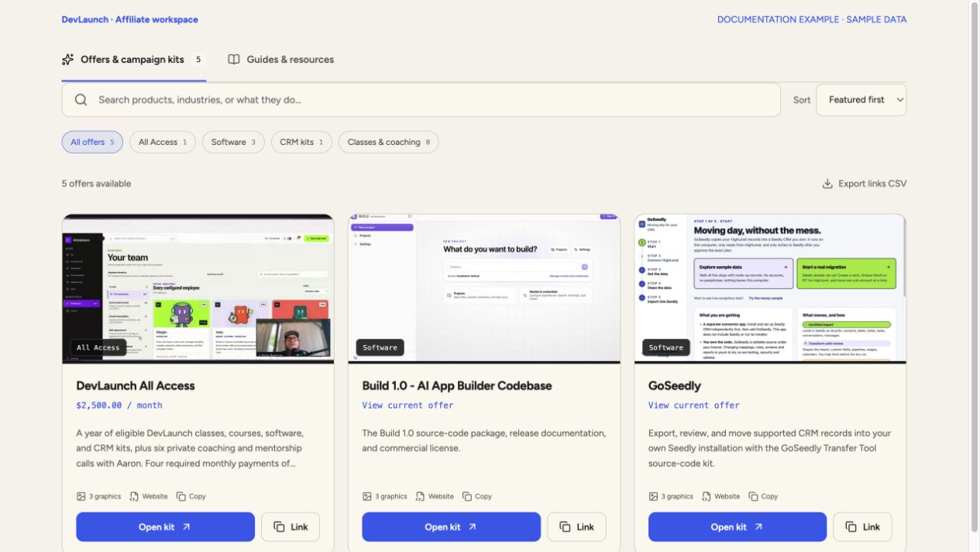Switch to Guides & resources tab
Image resolution: width=980 pixels, height=552 pixels.
(x=281, y=60)
